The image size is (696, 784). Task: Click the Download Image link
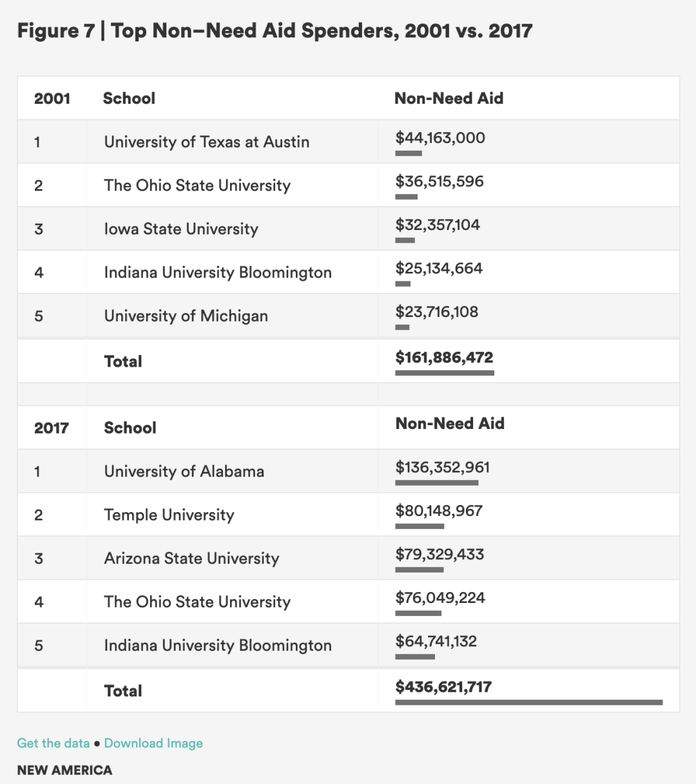[x=153, y=743]
